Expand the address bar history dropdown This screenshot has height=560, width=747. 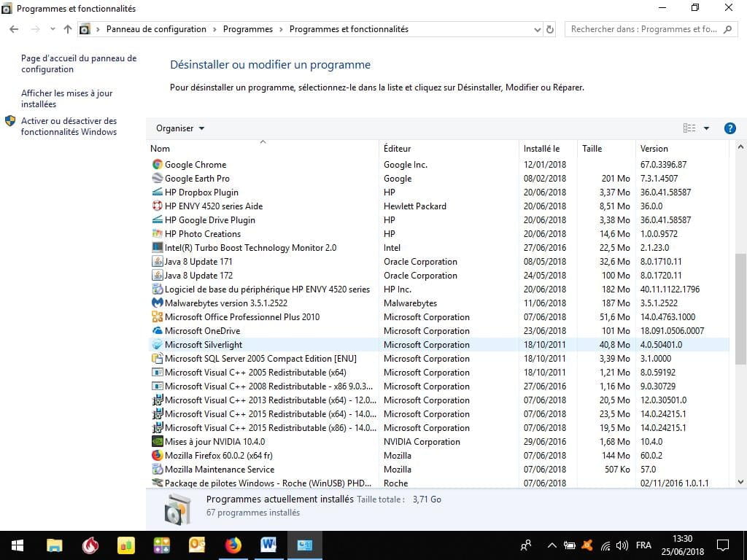tap(538, 29)
